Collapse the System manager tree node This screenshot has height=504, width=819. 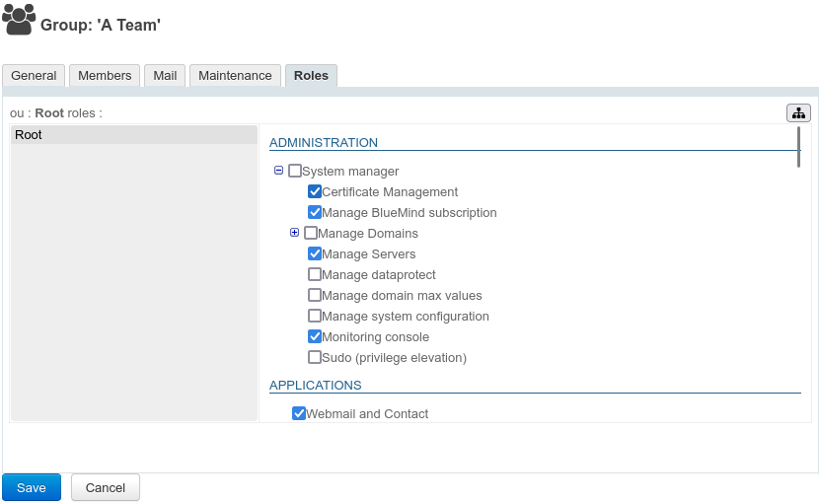[x=278, y=171]
